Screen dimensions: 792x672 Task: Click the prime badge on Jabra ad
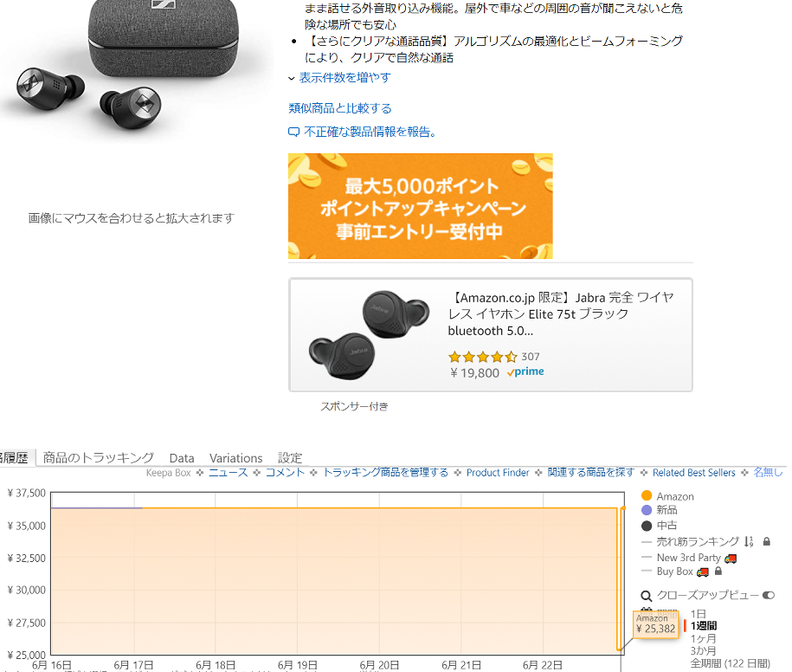click(525, 372)
